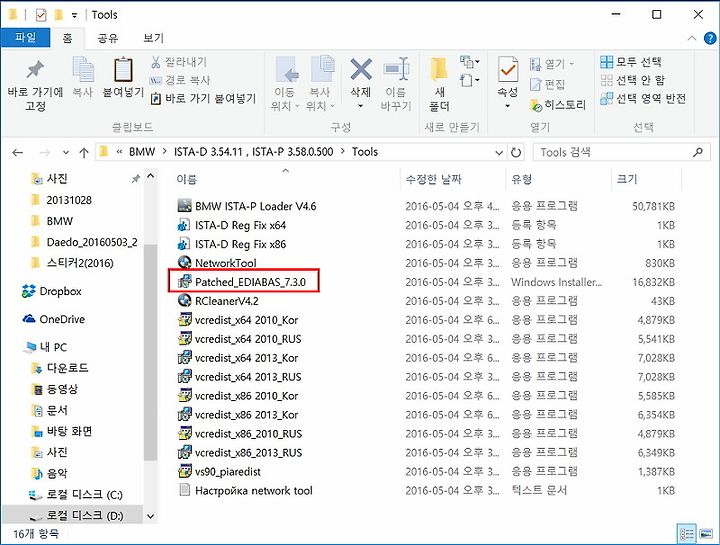
Task: Select 내 PC in the navigation pane
Action: coord(45,347)
